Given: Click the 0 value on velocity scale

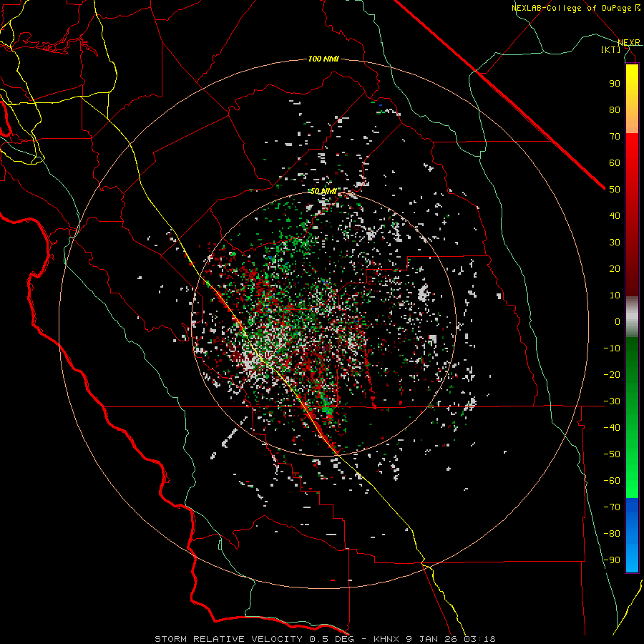Looking at the screenshot, I should click(618, 321).
